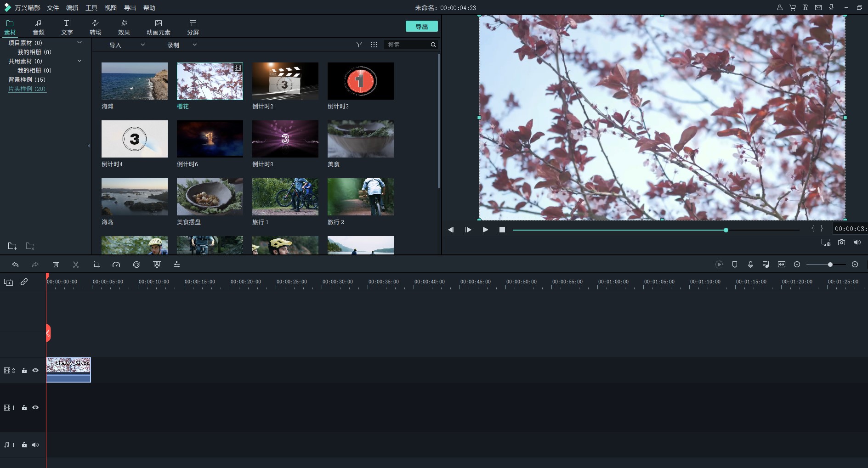The width and height of the screenshot is (868, 468).
Task: Open the filter icon in media library
Action: (359, 45)
